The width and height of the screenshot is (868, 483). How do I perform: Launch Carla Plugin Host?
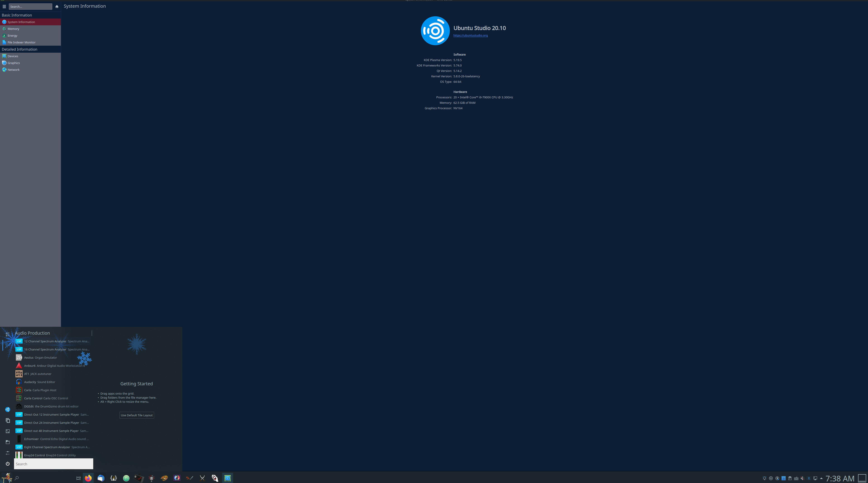[53, 390]
